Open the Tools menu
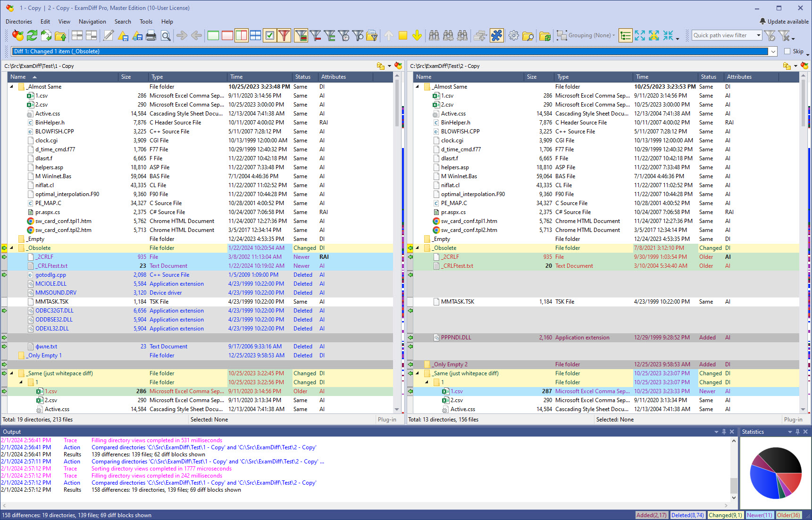Image resolution: width=812 pixels, height=520 pixels. (146, 22)
